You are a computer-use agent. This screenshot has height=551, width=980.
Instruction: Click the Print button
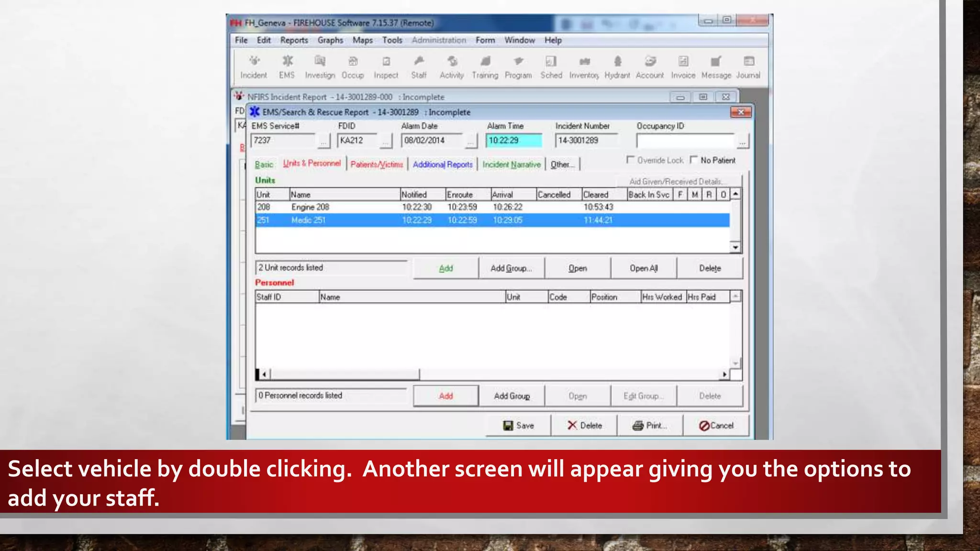pos(650,425)
